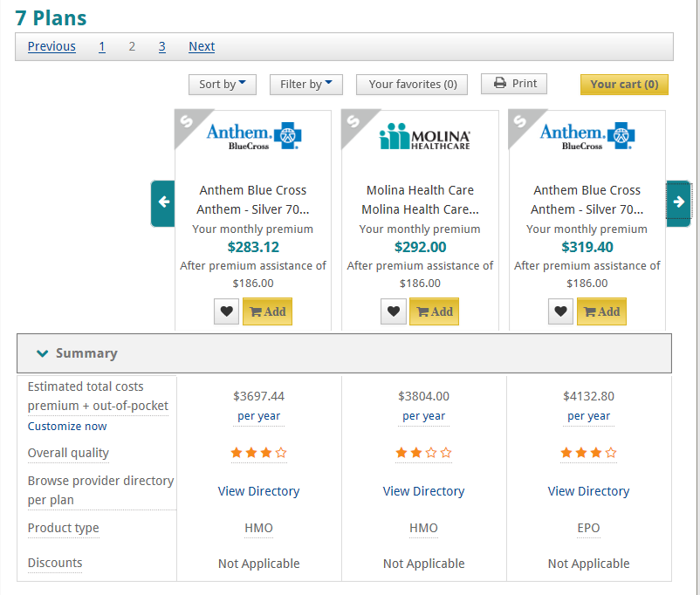View star rating of the $4132.80 plan
This screenshot has width=700, height=595.
[x=588, y=453]
